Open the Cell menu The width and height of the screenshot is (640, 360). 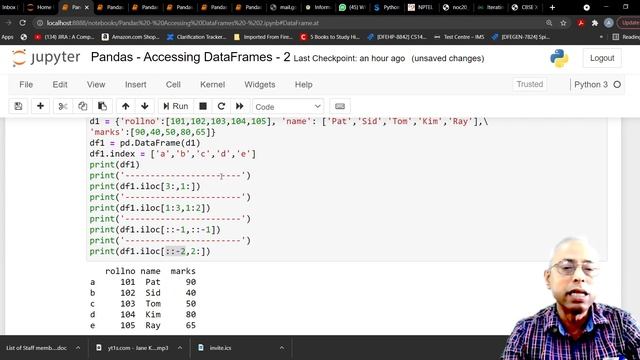tap(173, 84)
